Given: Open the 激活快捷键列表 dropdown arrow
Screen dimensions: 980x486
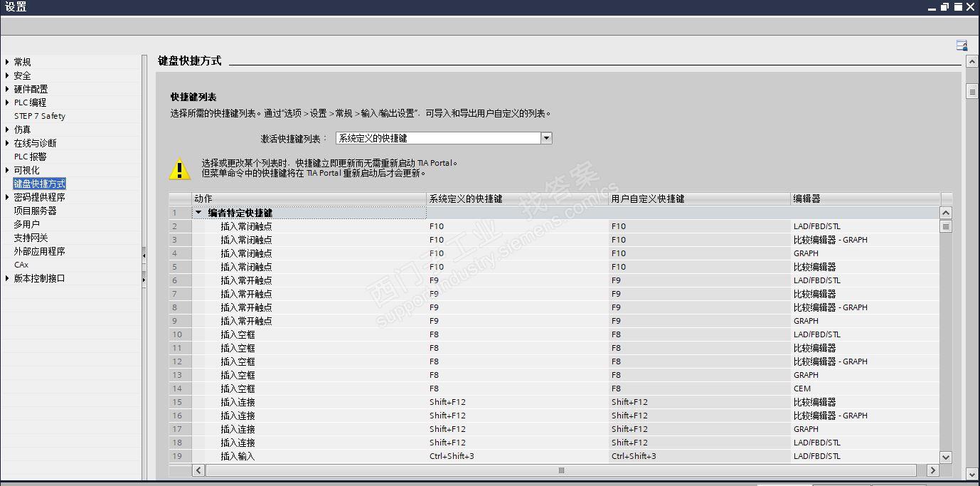Looking at the screenshot, I should [546, 138].
